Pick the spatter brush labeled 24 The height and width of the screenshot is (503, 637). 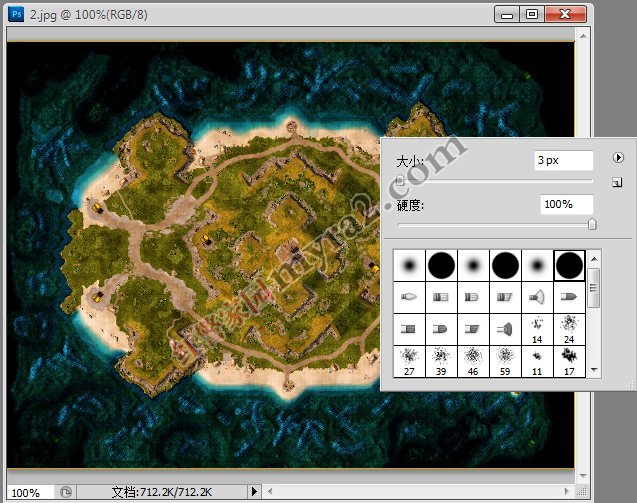(569, 330)
